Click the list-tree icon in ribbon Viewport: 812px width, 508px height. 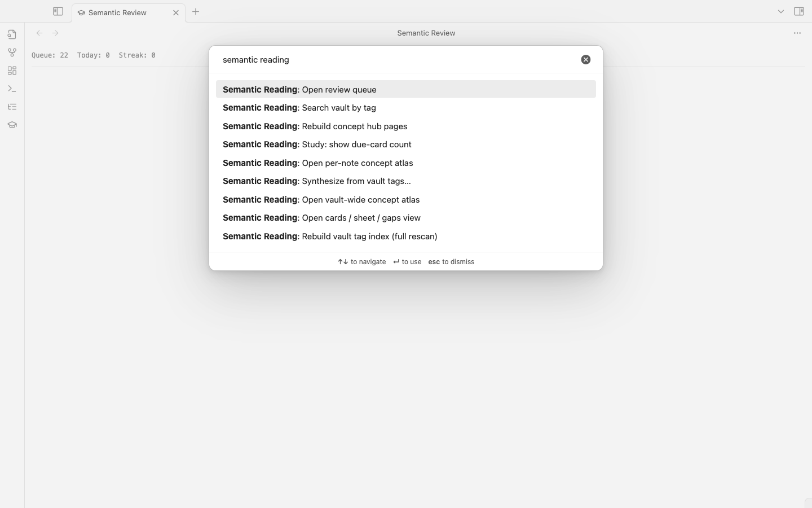pos(12,107)
